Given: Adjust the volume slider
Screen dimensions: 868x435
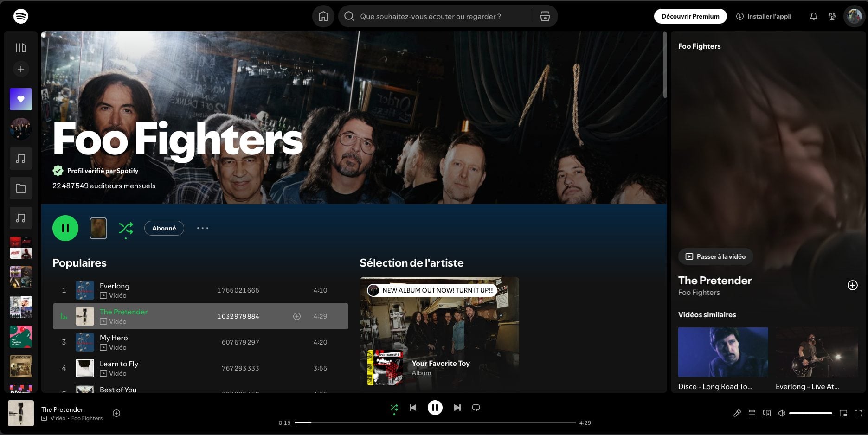Looking at the screenshot, I should 810,413.
